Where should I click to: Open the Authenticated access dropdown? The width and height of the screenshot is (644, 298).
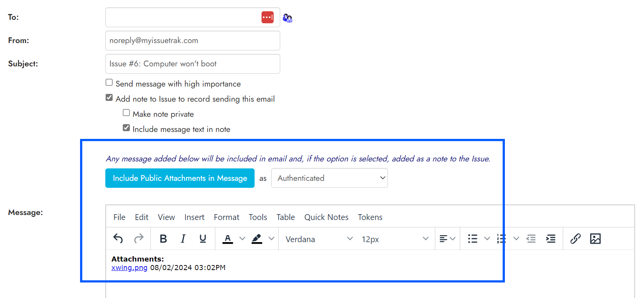pos(330,178)
